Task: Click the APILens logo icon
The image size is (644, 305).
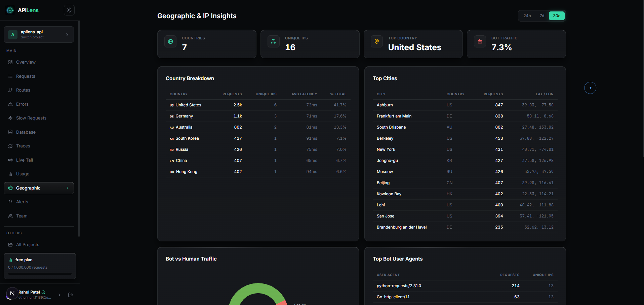Action: click(10, 10)
